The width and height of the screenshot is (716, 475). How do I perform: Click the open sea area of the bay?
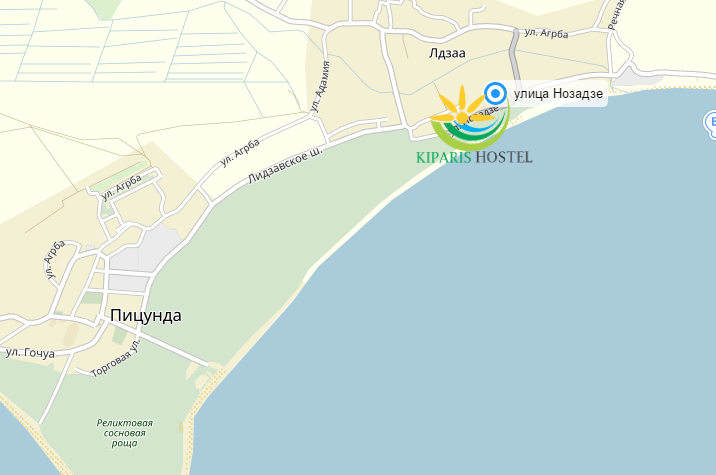(479, 320)
